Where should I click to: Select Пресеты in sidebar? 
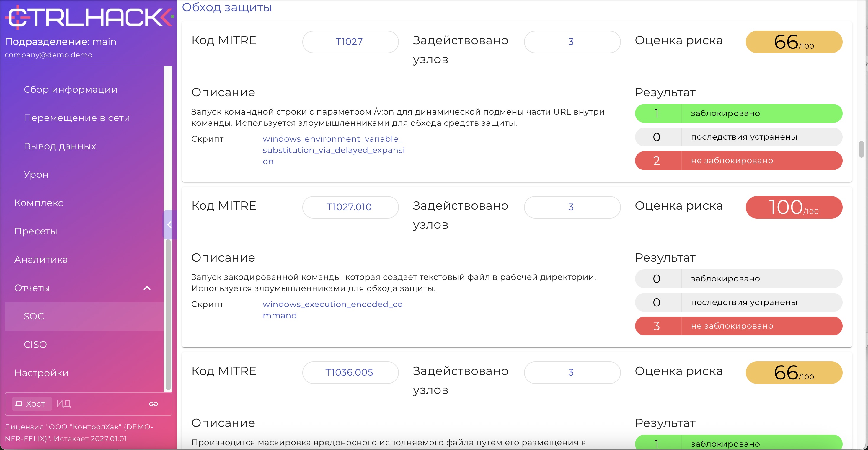click(x=35, y=231)
